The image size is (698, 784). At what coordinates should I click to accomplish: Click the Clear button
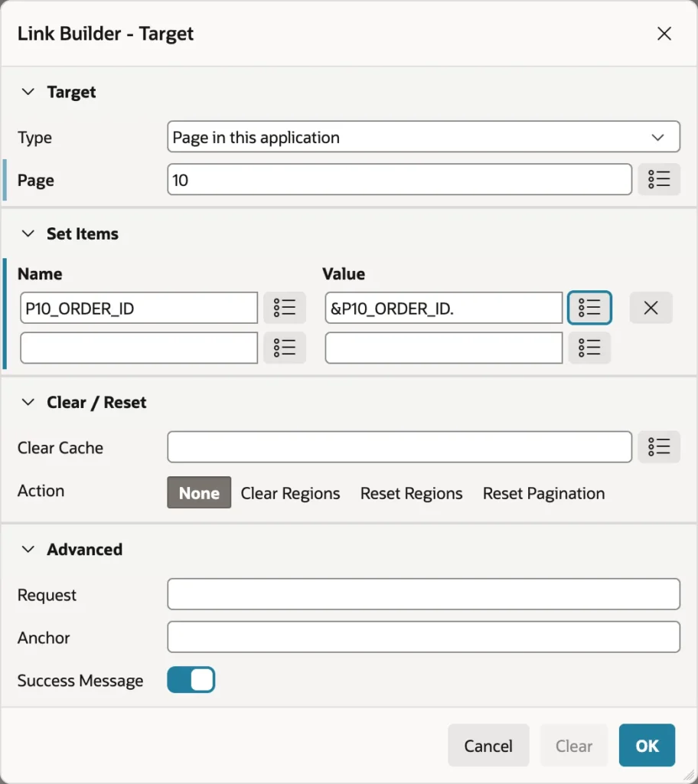point(573,746)
